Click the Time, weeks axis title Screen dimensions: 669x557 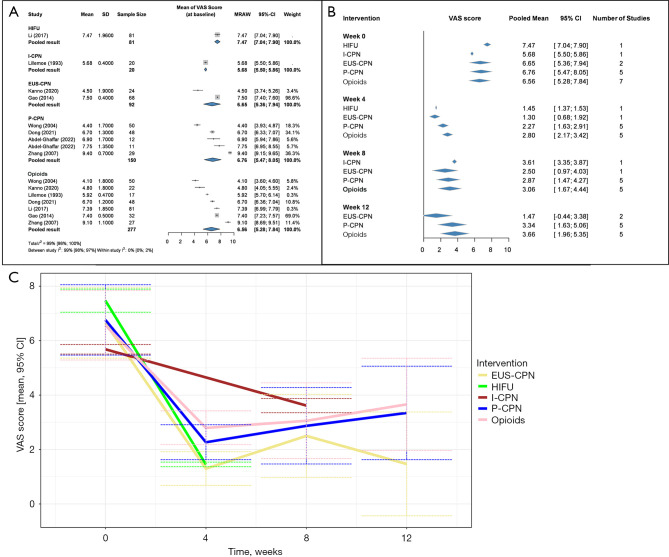click(255, 551)
